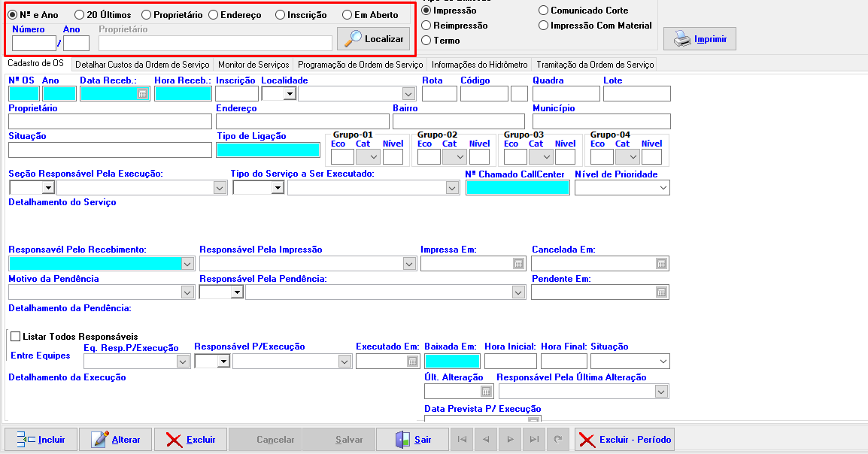Viewport: 868px width, 454px height.
Task: Open Informações do Hidrômetro tab
Action: coord(479,65)
